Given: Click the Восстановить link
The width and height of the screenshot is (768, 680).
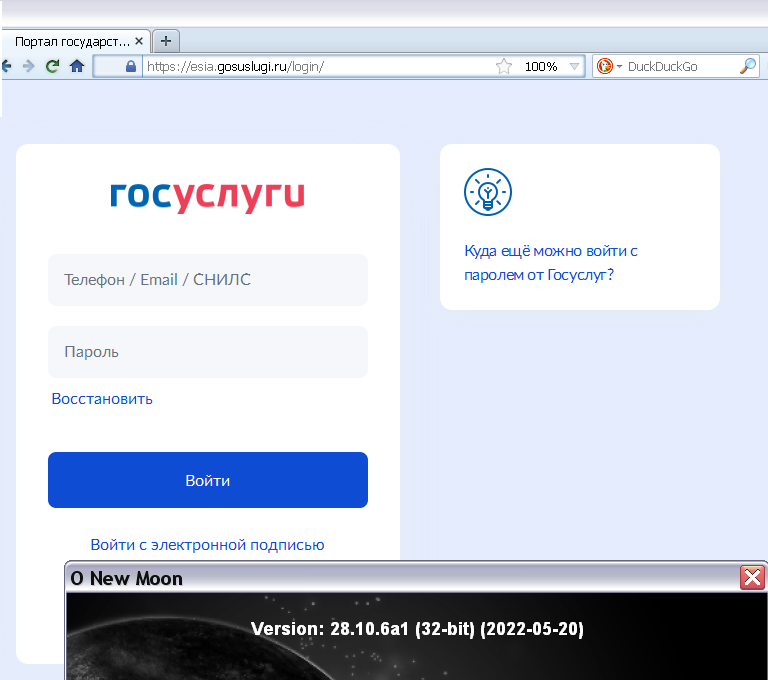Looking at the screenshot, I should 102,399.
